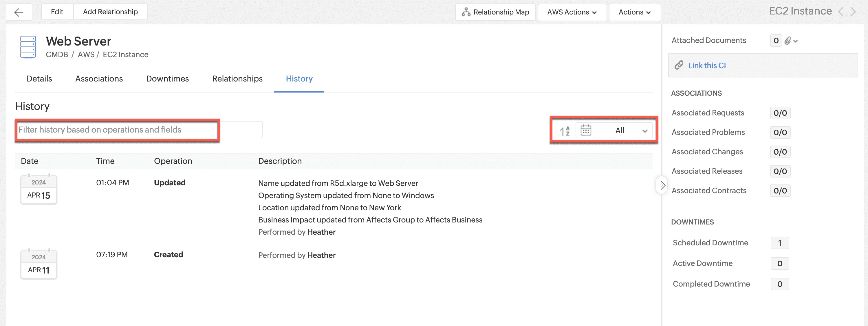The image size is (868, 326).
Task: Click the back arrow icon
Action: pos(19,12)
